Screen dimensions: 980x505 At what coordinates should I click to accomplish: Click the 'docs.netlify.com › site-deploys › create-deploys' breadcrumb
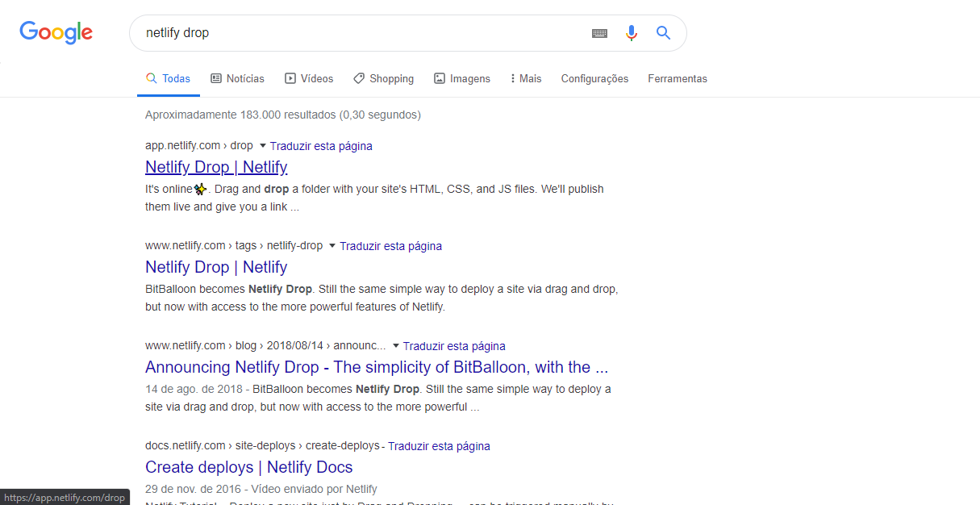262,446
